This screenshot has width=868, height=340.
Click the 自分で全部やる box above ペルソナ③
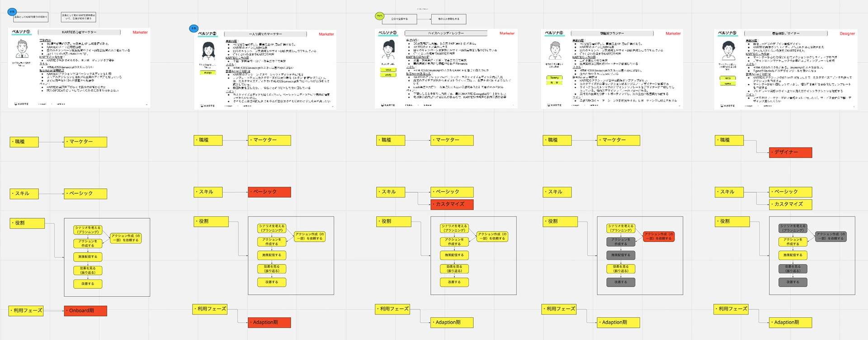point(400,19)
